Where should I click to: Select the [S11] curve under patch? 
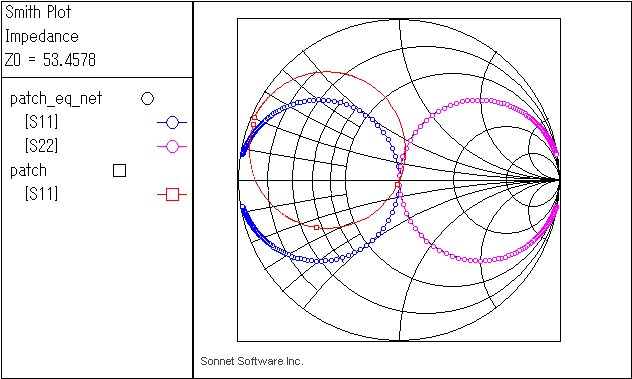click(42, 194)
